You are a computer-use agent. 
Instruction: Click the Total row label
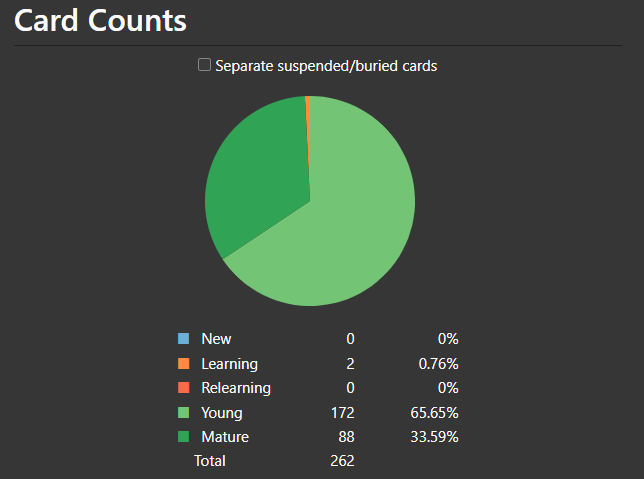coord(210,461)
